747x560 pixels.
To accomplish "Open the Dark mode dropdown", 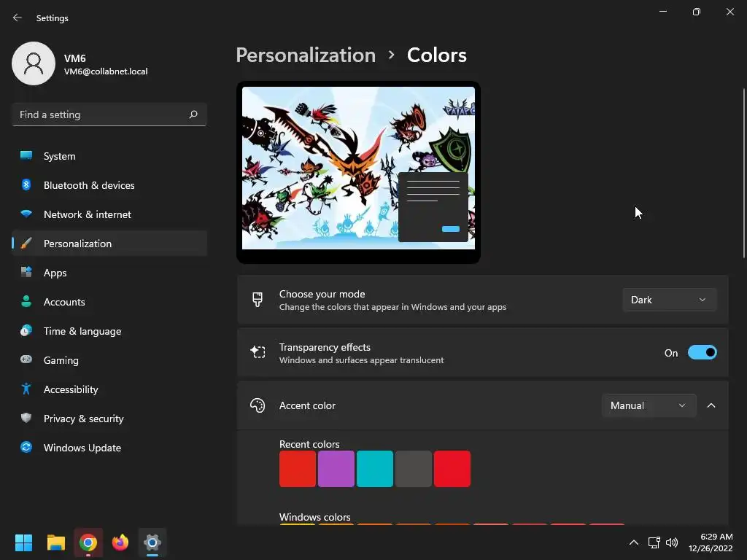I will tap(670, 300).
